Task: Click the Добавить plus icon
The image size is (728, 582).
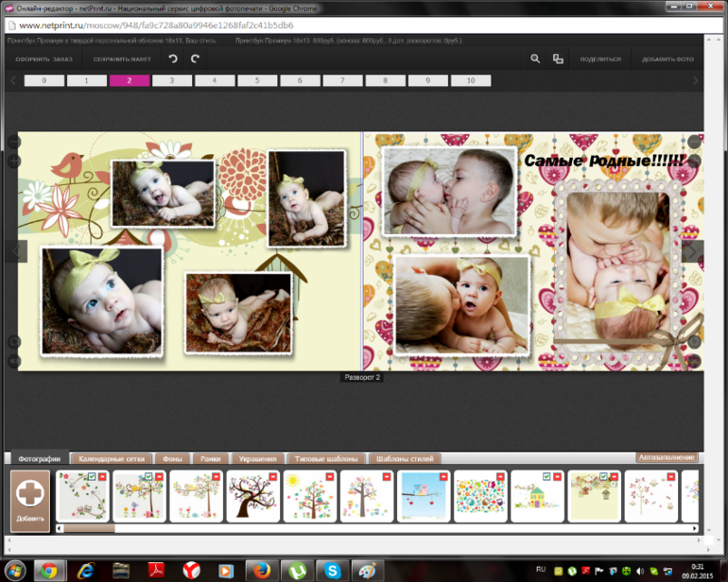Action: [30, 495]
